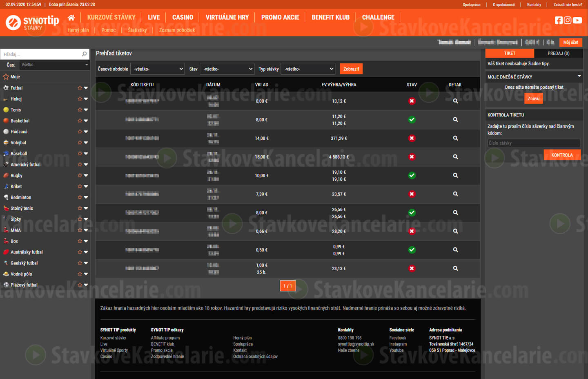Click the lost status icon for 14,00 € ticket

(412, 138)
